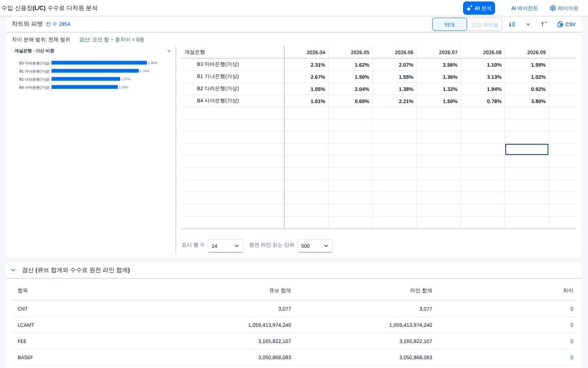
Task: Click the 2026.08 column header
Action: 483,53
